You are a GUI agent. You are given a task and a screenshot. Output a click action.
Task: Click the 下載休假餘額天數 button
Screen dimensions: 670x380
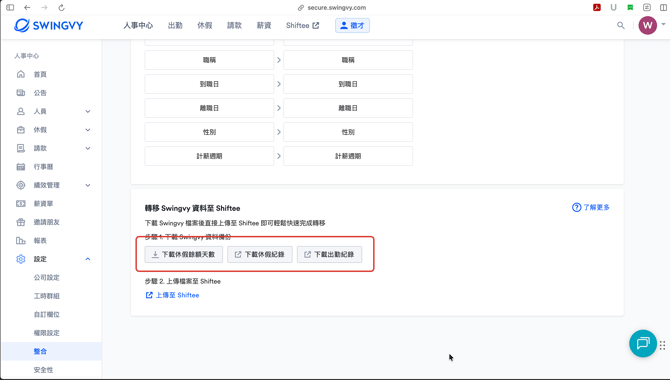pyautogui.click(x=183, y=254)
